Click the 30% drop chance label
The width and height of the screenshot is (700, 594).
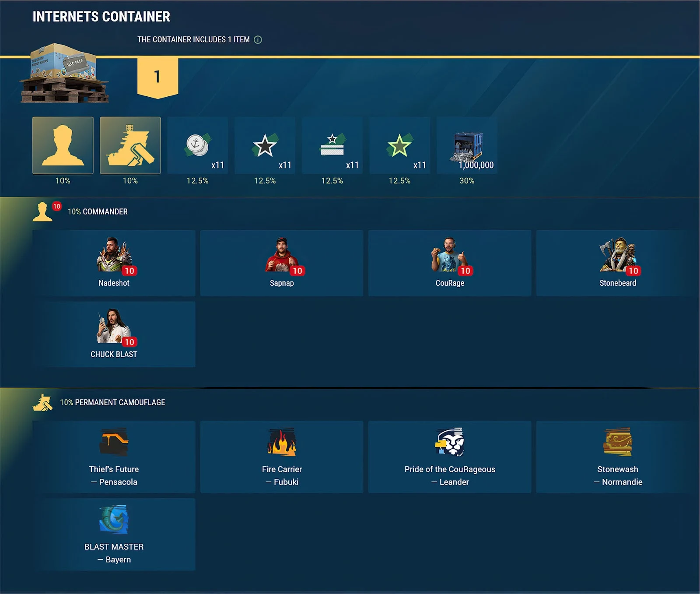[467, 181]
